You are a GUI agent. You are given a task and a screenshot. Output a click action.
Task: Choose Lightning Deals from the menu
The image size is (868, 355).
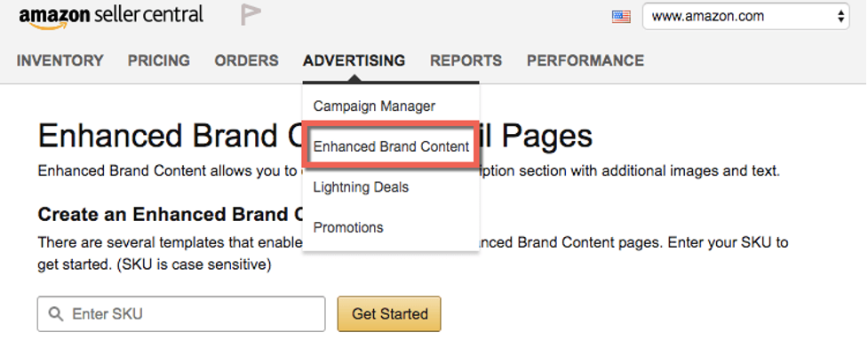pos(361,187)
